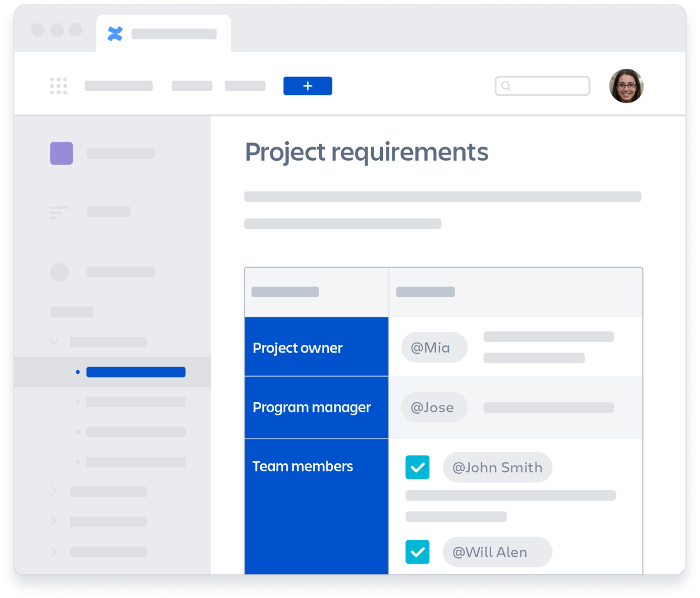Open the app switcher grid icon
Screen dimensions: 700x598
[59, 86]
